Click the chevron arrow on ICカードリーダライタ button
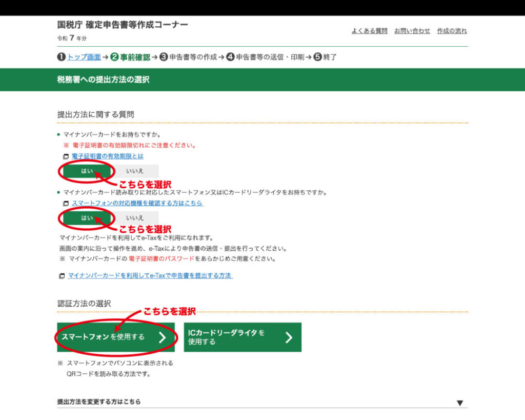Viewport: 525px width, 420px height. (x=289, y=337)
